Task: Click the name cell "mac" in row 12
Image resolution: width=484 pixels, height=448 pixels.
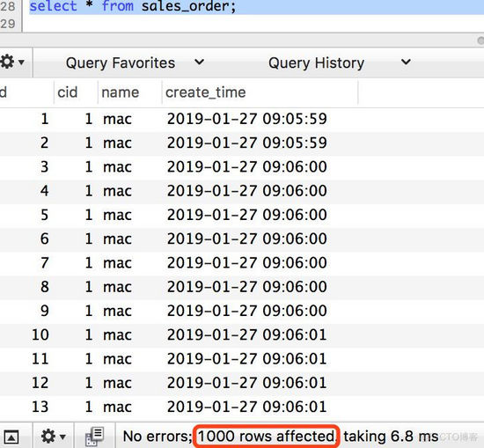Action: (x=117, y=383)
